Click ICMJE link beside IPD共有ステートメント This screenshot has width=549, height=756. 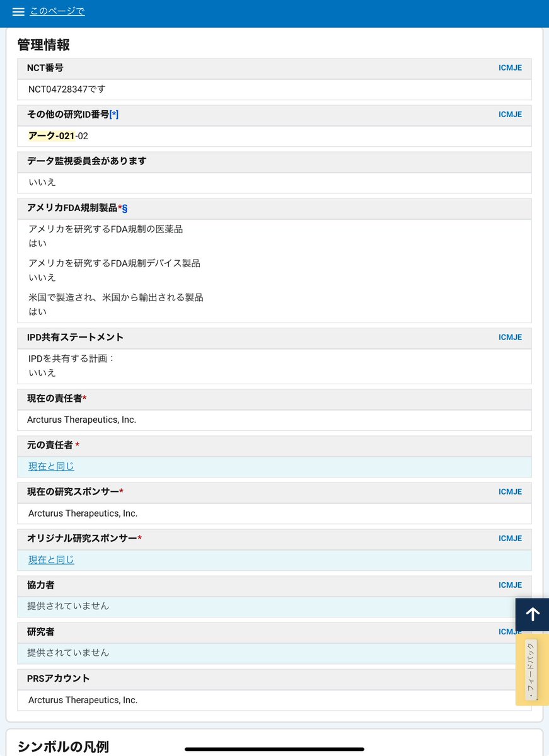pyautogui.click(x=510, y=338)
